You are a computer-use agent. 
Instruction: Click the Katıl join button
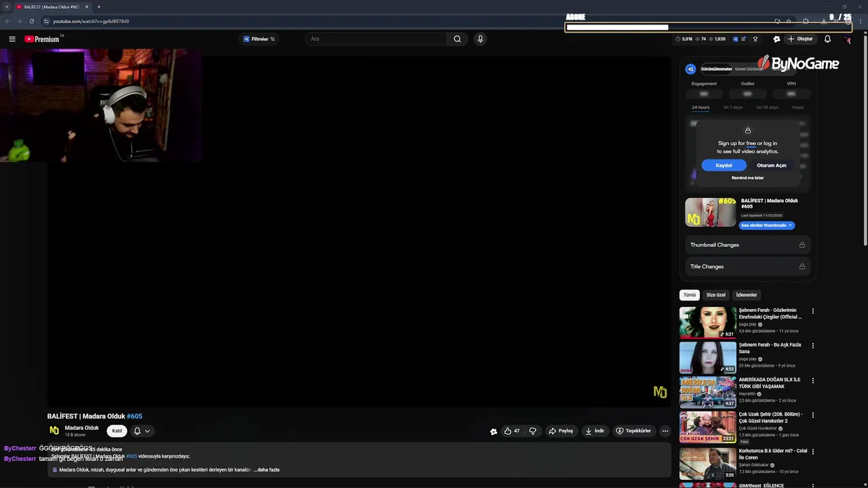tap(117, 431)
